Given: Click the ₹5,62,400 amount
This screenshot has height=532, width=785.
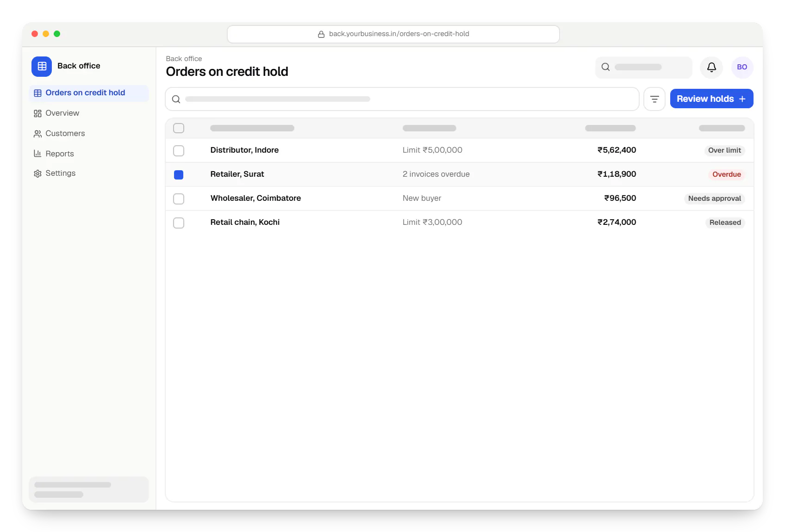Looking at the screenshot, I should (x=617, y=150).
